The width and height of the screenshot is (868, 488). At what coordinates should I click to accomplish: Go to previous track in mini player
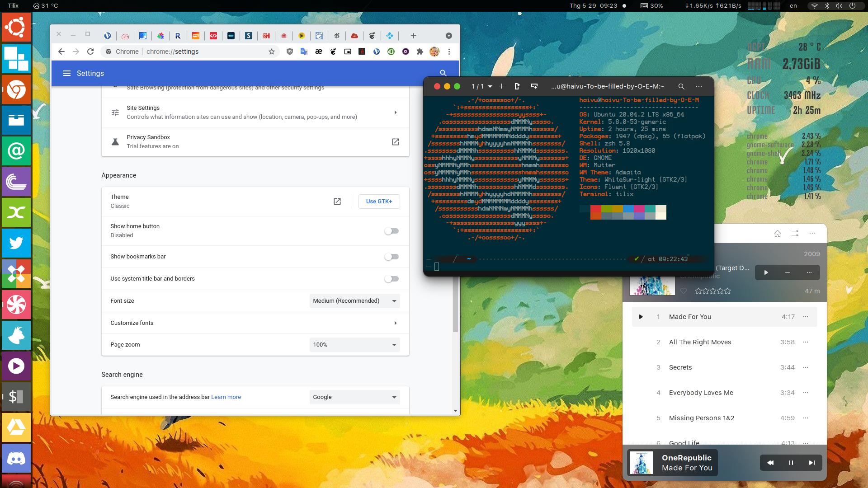point(770,463)
